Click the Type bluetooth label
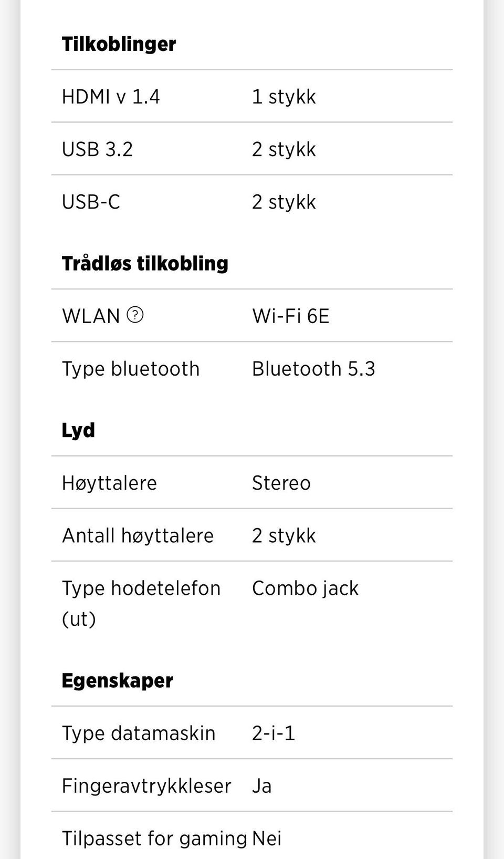504x859 pixels. (131, 369)
